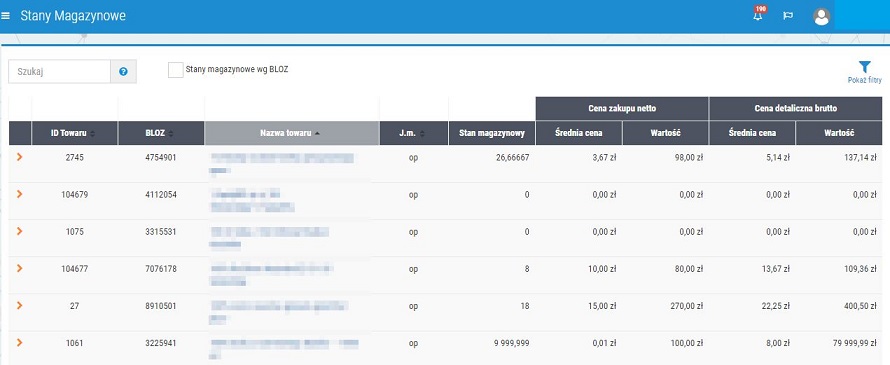This screenshot has width=890, height=365.
Task: Expand row with ID 1075
Action: 20,231
